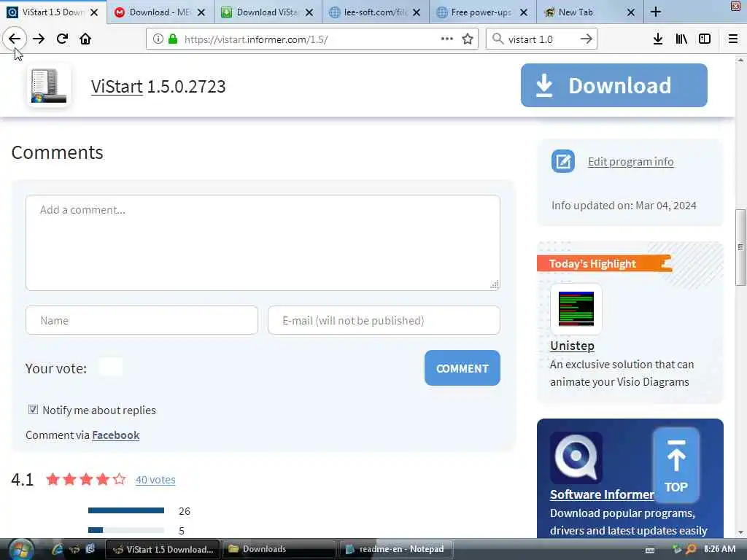Image resolution: width=747 pixels, height=560 pixels.
Task: Open the Software Informer link
Action: [602, 494]
